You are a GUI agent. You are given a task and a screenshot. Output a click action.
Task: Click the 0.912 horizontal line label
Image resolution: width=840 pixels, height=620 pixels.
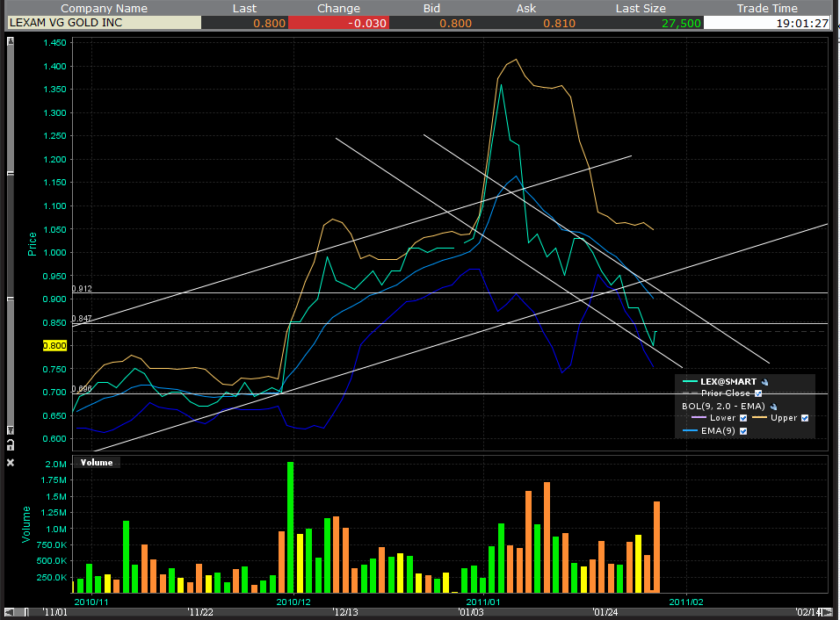click(x=83, y=288)
